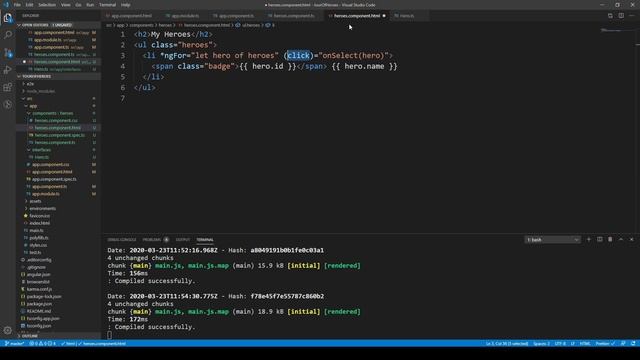Click the unsaved dot on heroes.component.html tab
Screen dimensions: 640x360
pos(384,16)
